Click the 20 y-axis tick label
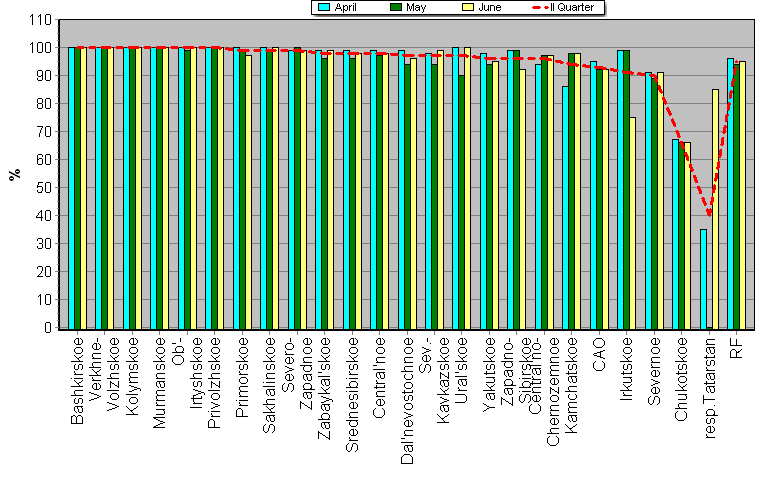Viewport: 777px width, 479px height. point(44,272)
